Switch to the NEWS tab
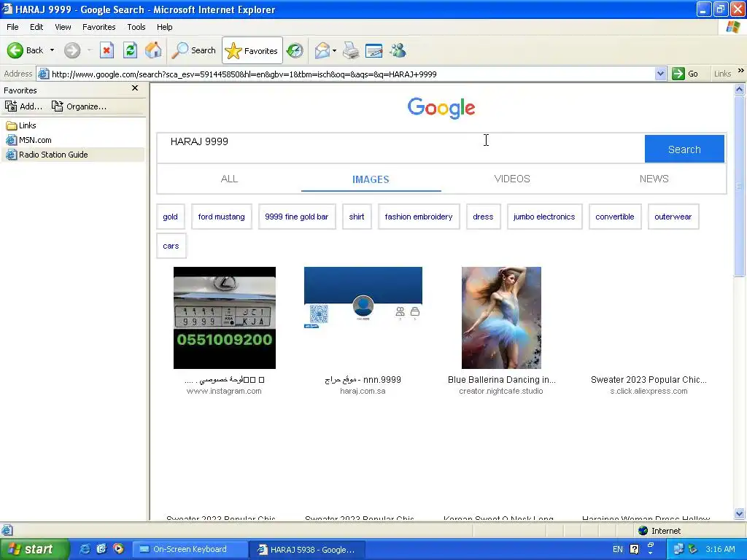This screenshot has width=747, height=560. (654, 179)
